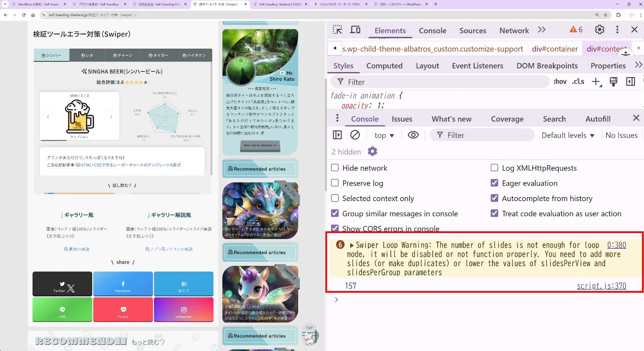Show the console sidebar panel icon
Screen dimensions: 644x351
click(x=337, y=135)
